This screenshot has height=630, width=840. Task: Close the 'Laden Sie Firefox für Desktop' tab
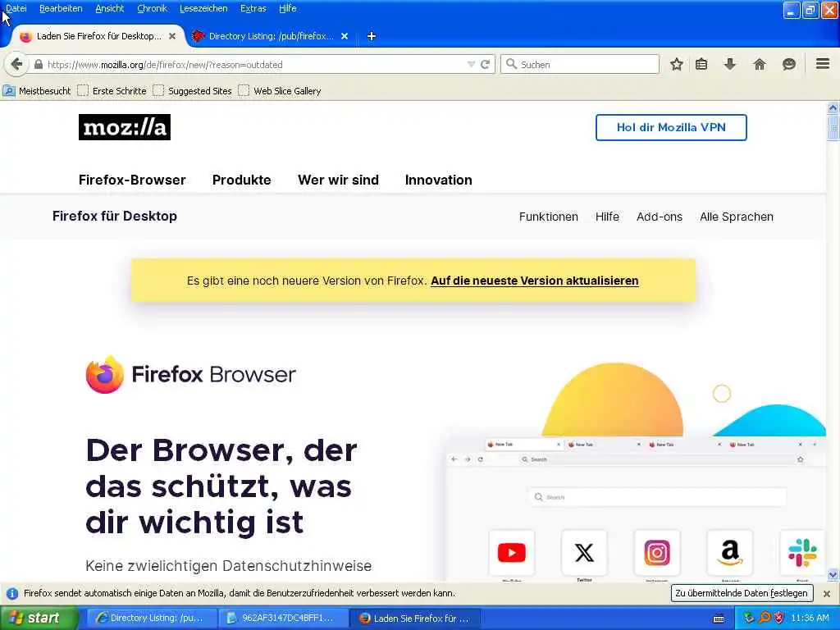172,36
